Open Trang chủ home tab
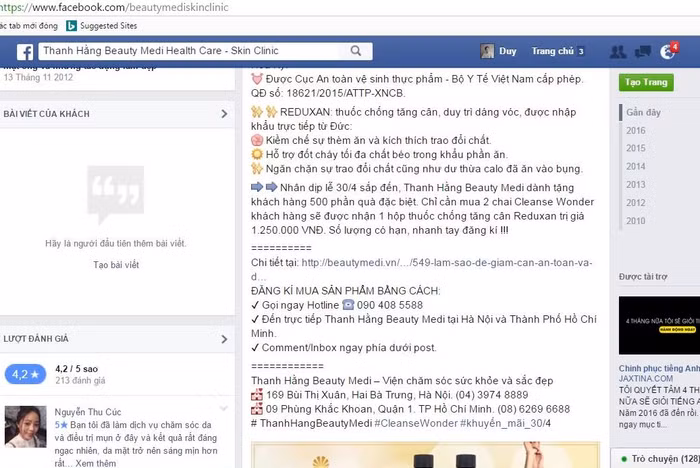 [x=552, y=51]
